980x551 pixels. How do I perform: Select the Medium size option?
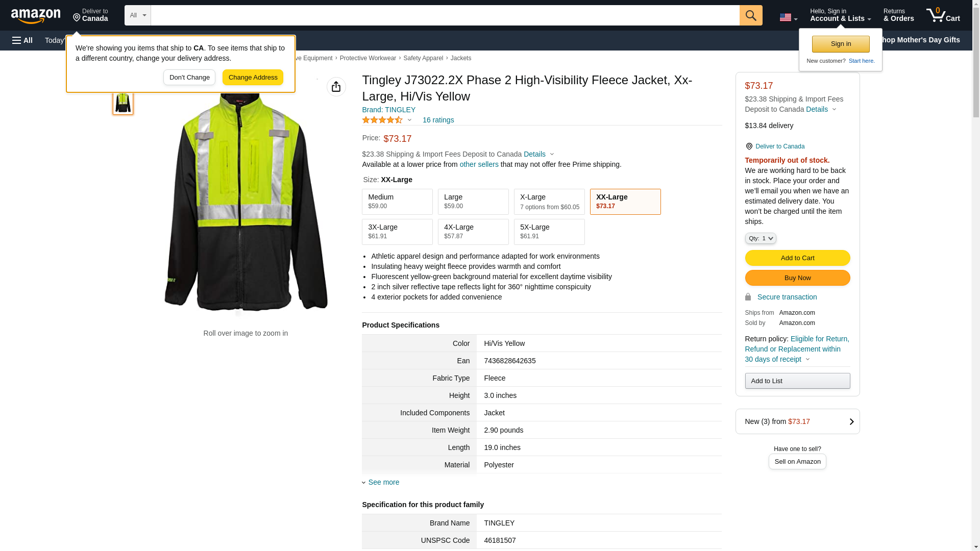[x=397, y=202]
